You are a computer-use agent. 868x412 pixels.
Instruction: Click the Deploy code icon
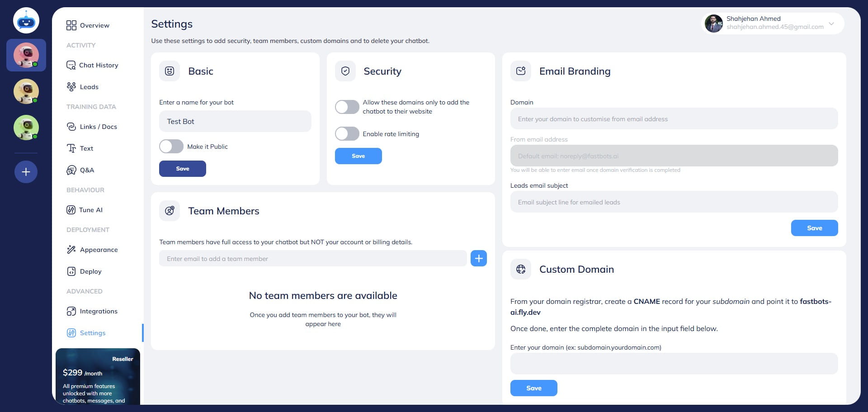(71, 271)
